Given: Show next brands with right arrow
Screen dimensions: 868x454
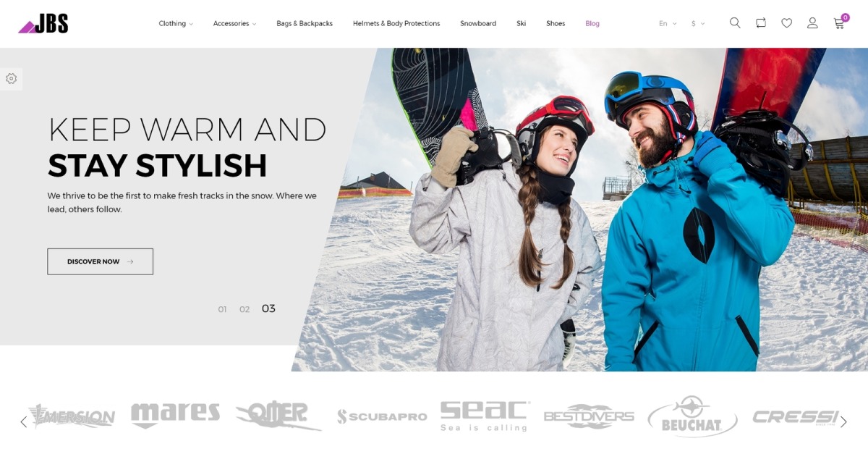Looking at the screenshot, I should tap(843, 421).
